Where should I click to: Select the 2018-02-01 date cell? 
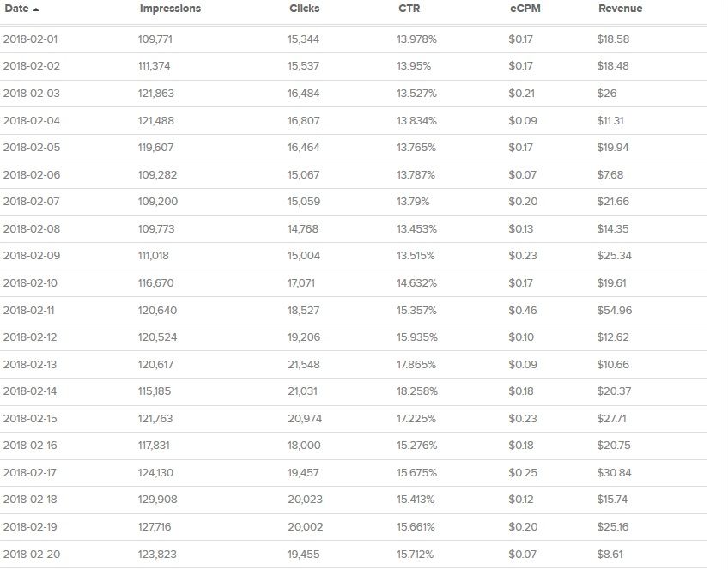coord(31,39)
